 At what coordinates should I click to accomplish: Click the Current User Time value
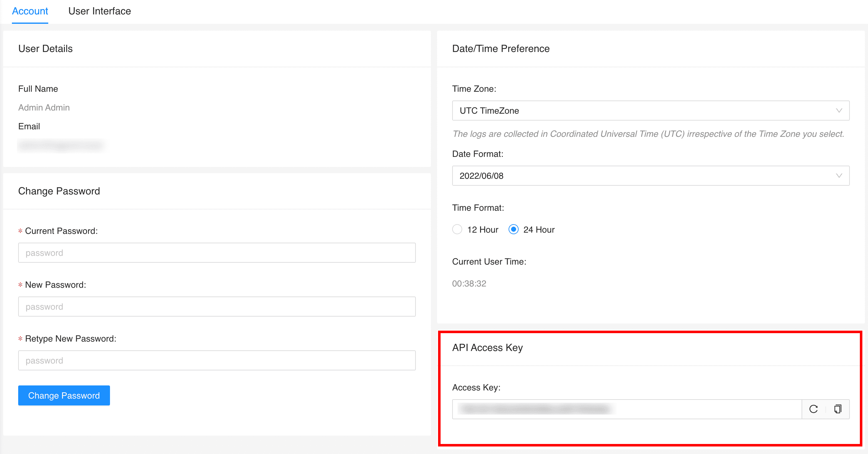click(469, 284)
